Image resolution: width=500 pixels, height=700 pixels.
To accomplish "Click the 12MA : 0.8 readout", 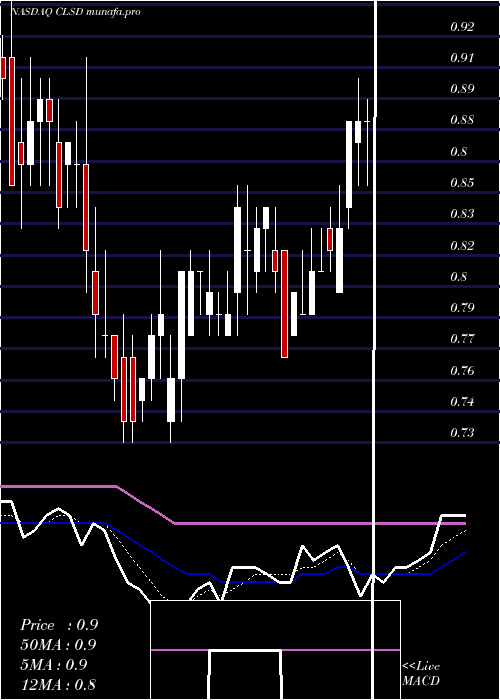I will pyautogui.click(x=58, y=684).
